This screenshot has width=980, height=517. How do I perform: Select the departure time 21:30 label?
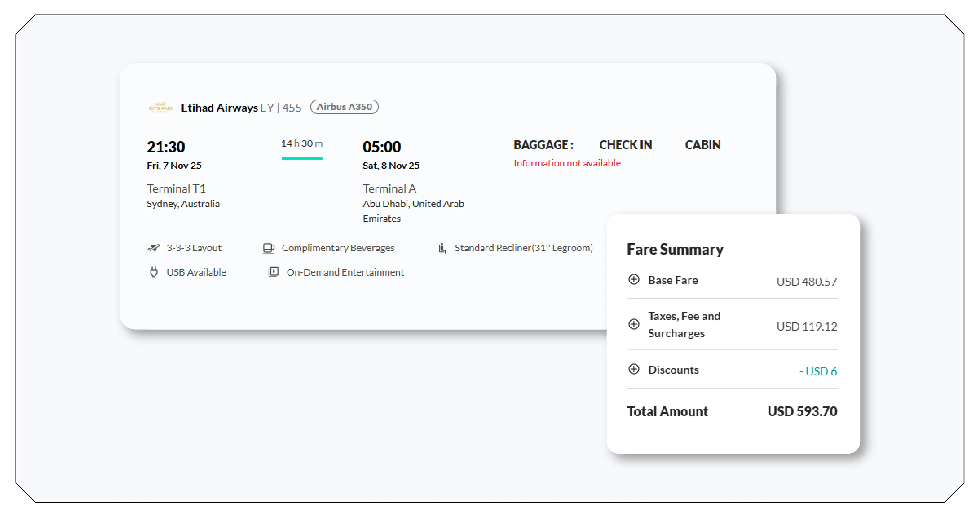(x=166, y=147)
